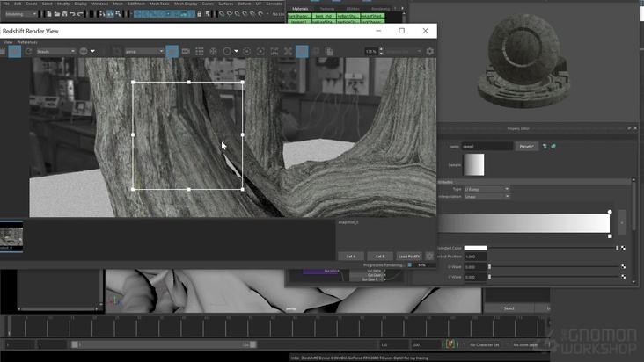Open Maya Mesh Tools menu
Image resolution: width=644 pixels, height=362 pixels.
(x=159, y=4)
